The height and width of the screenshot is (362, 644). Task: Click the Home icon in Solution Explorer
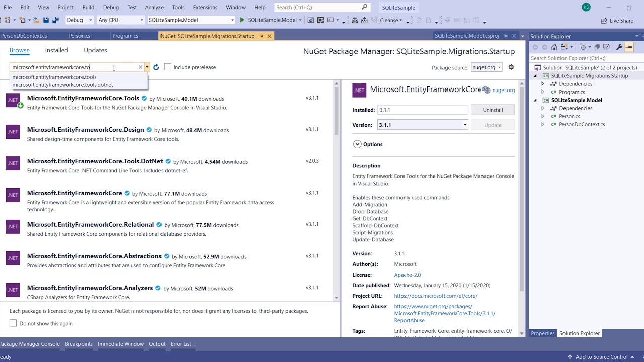tap(554, 47)
